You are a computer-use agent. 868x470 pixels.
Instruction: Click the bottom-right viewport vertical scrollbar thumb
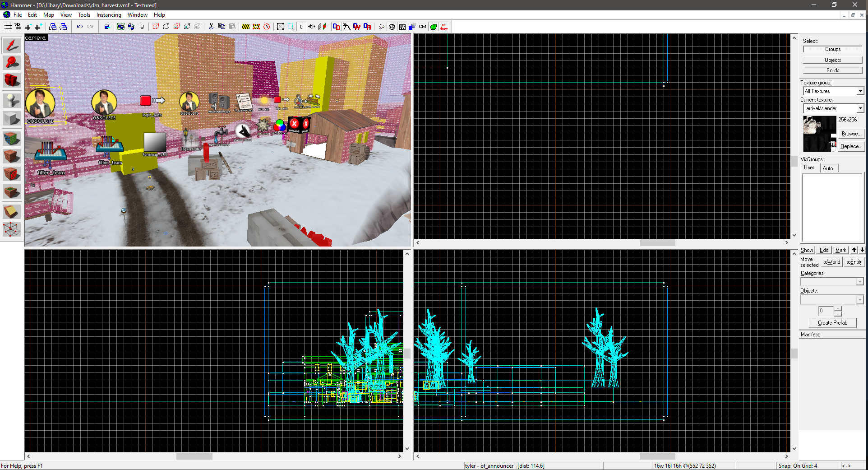pyautogui.click(x=794, y=354)
